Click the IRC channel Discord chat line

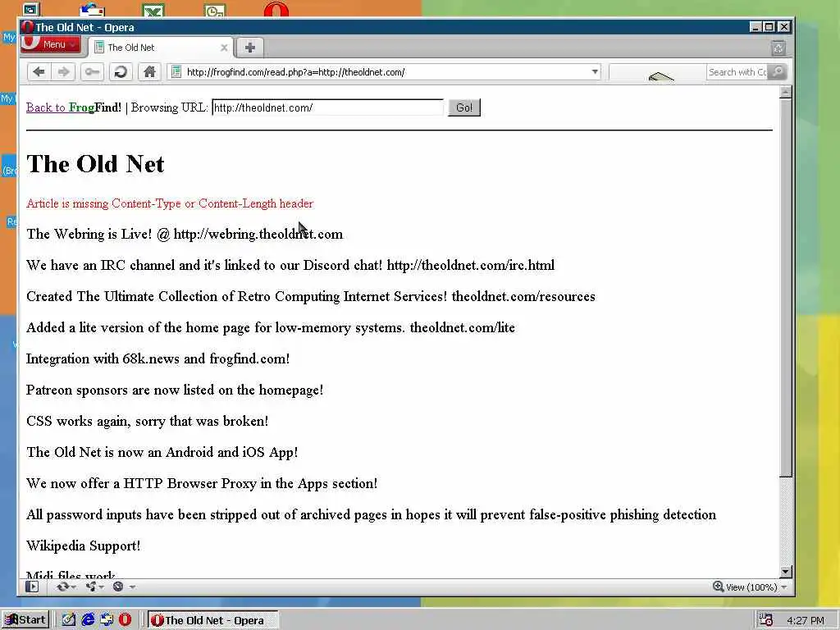tap(290, 265)
